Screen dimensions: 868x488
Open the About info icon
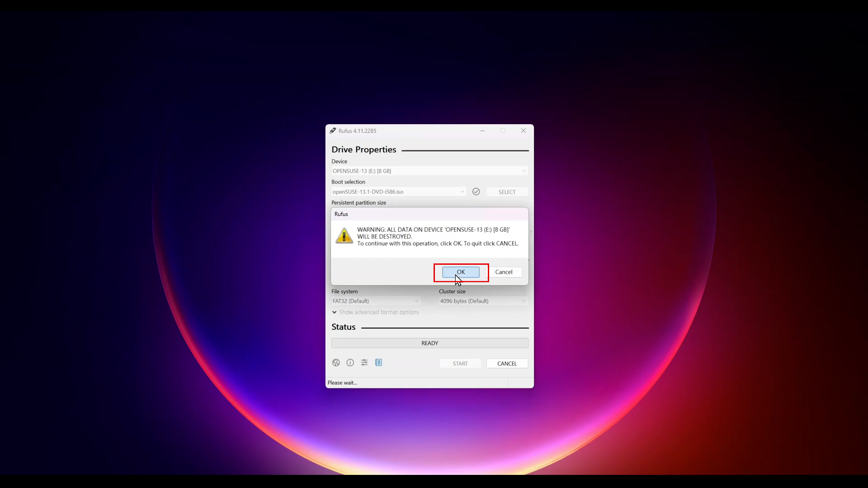(x=350, y=362)
